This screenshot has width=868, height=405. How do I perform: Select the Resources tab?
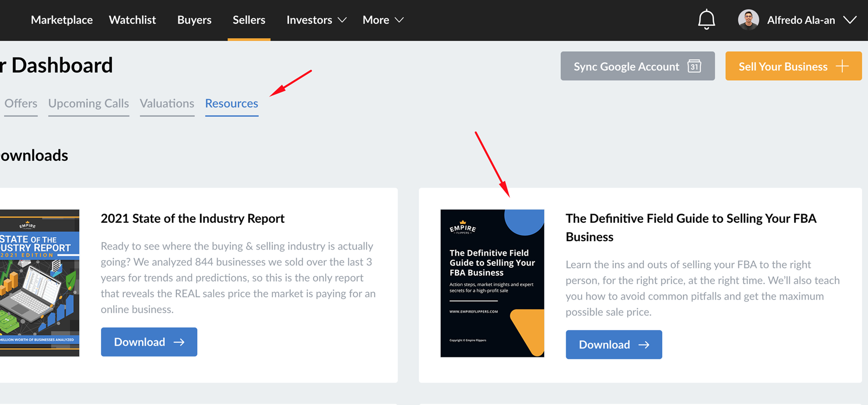pos(231,103)
